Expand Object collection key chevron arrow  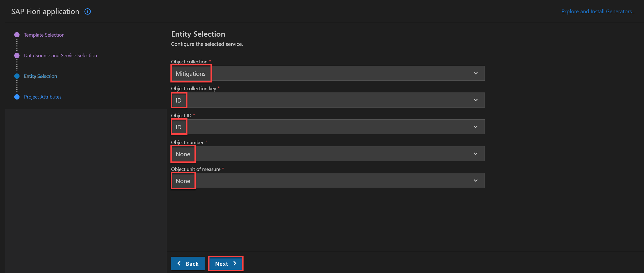pyautogui.click(x=476, y=100)
